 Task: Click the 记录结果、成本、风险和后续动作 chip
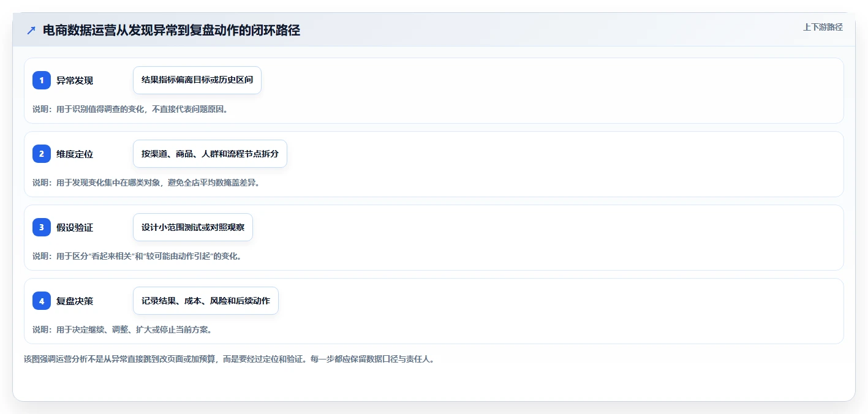click(206, 301)
